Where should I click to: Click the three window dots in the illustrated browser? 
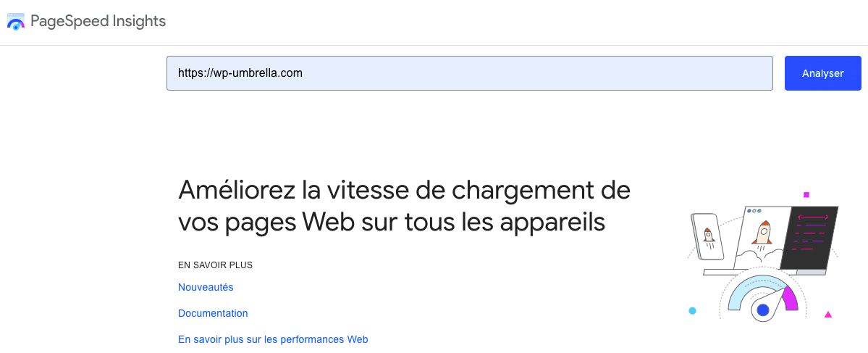(754, 211)
